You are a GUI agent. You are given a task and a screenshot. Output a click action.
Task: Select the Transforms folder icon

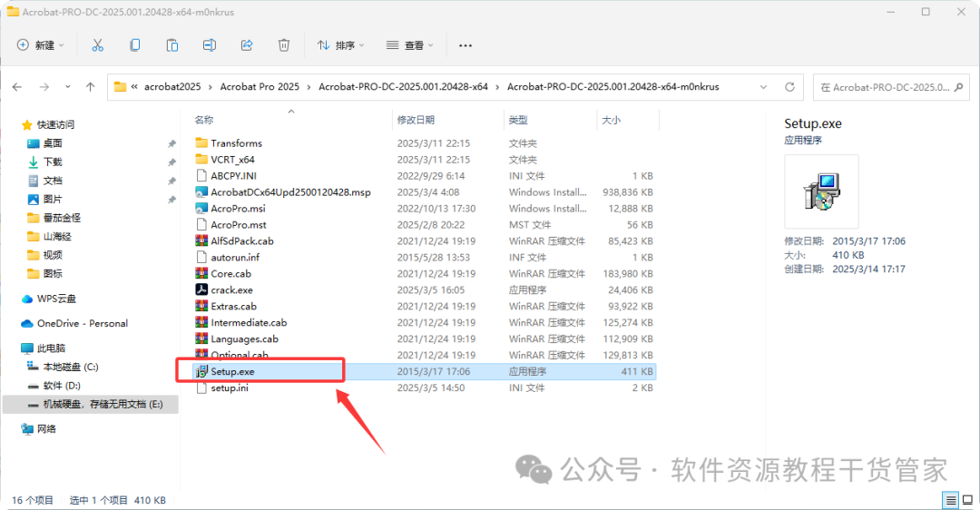point(201,143)
